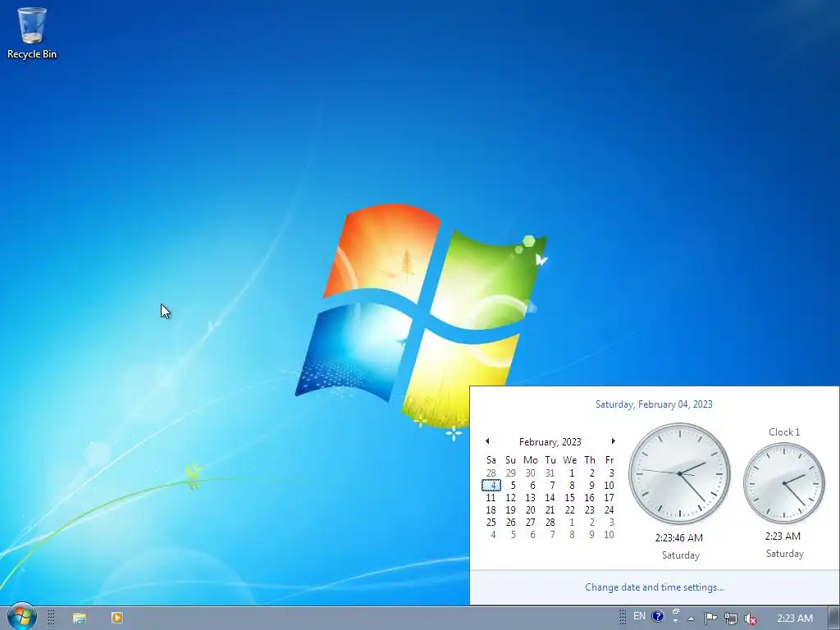Open the Action Center flag icon
Image resolution: width=840 pixels, height=630 pixels.
(x=710, y=619)
